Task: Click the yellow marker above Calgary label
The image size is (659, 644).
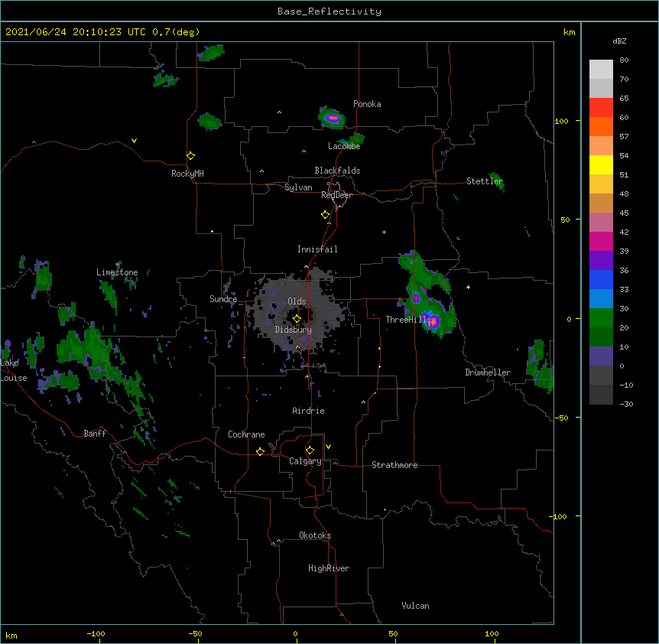Action: coord(310,450)
